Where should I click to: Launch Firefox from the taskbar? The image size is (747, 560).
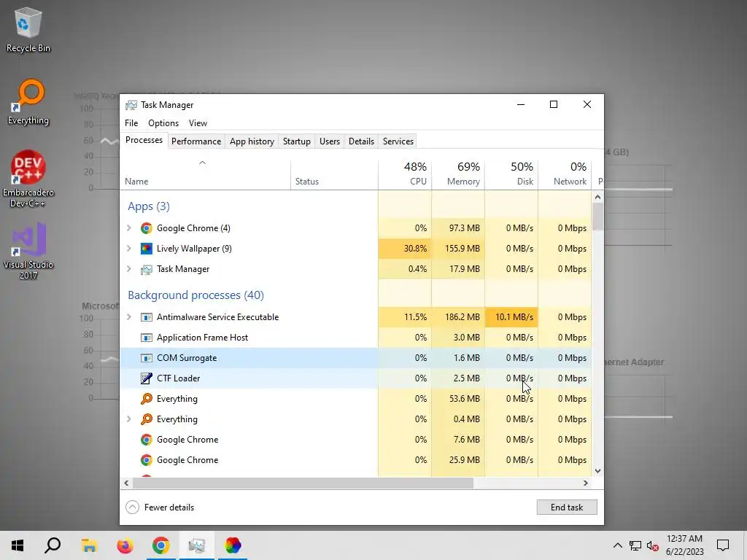[x=125, y=545]
